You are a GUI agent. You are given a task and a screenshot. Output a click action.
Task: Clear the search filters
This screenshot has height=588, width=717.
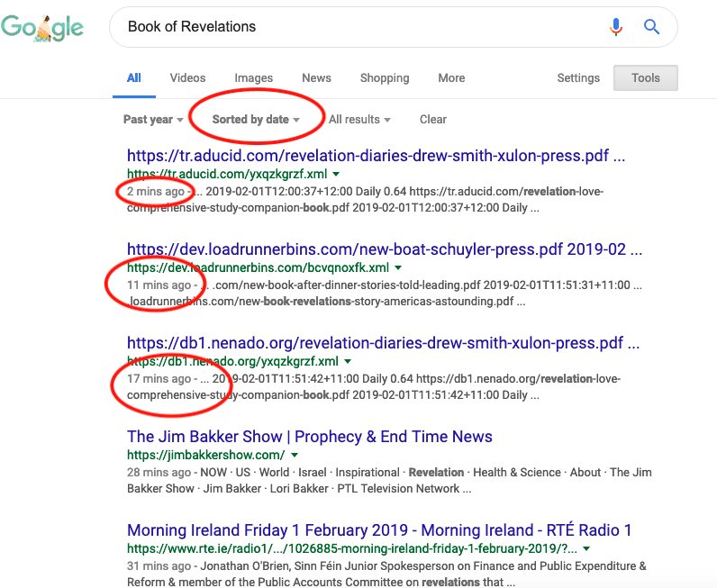click(x=433, y=120)
